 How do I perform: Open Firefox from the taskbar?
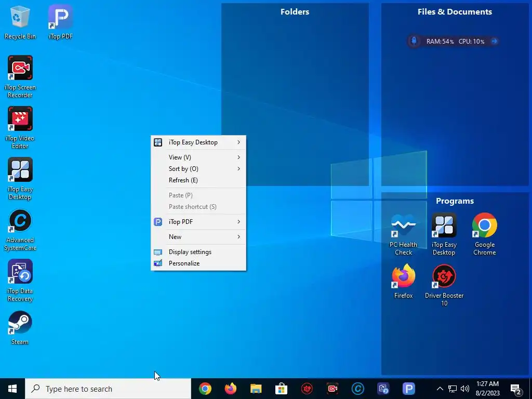click(231, 389)
